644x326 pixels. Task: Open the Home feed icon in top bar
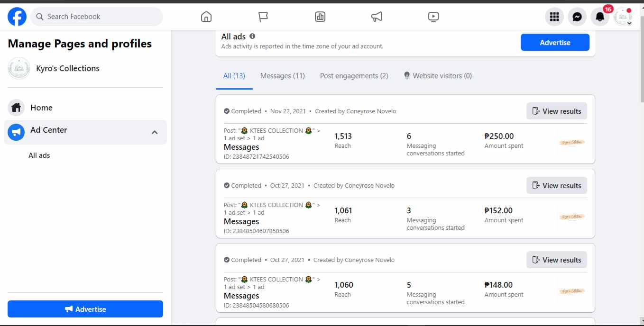(x=206, y=17)
